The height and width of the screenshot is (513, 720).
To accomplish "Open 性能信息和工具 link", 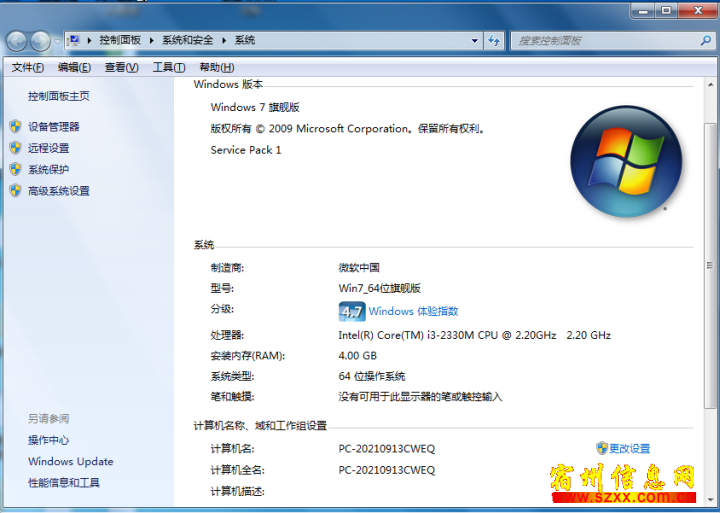I will [x=64, y=482].
